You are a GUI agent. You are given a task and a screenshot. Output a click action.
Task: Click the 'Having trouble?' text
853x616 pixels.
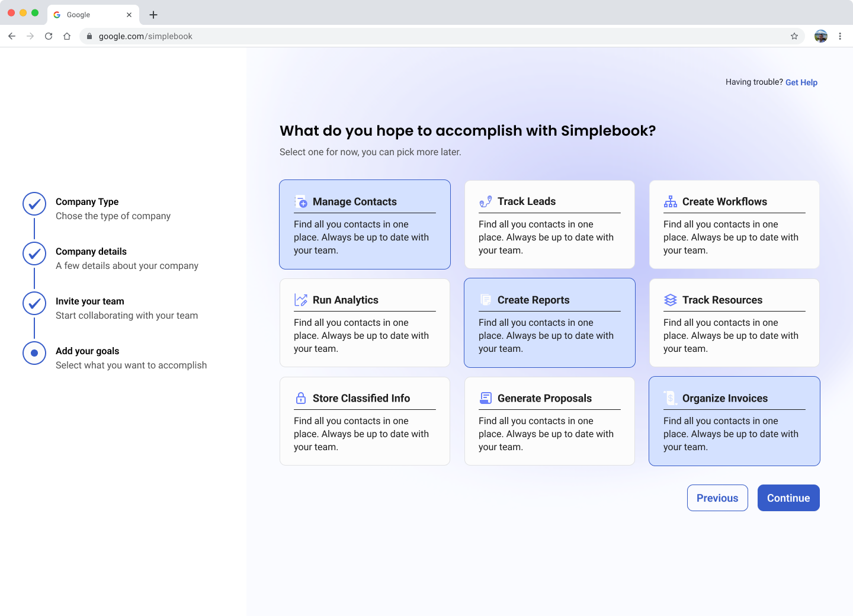(x=754, y=82)
